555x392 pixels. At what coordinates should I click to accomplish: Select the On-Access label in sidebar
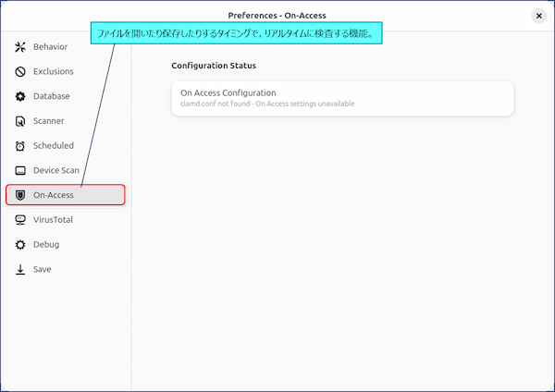(54, 195)
